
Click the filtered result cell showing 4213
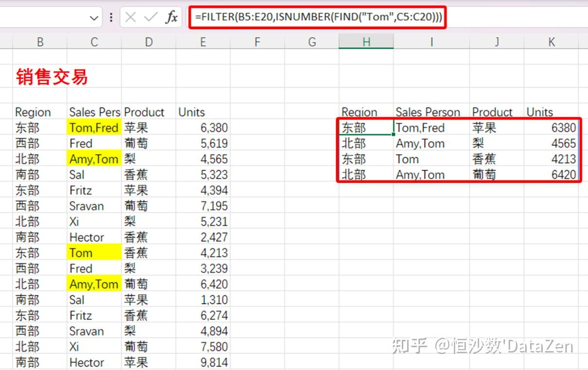pyautogui.click(x=551, y=159)
